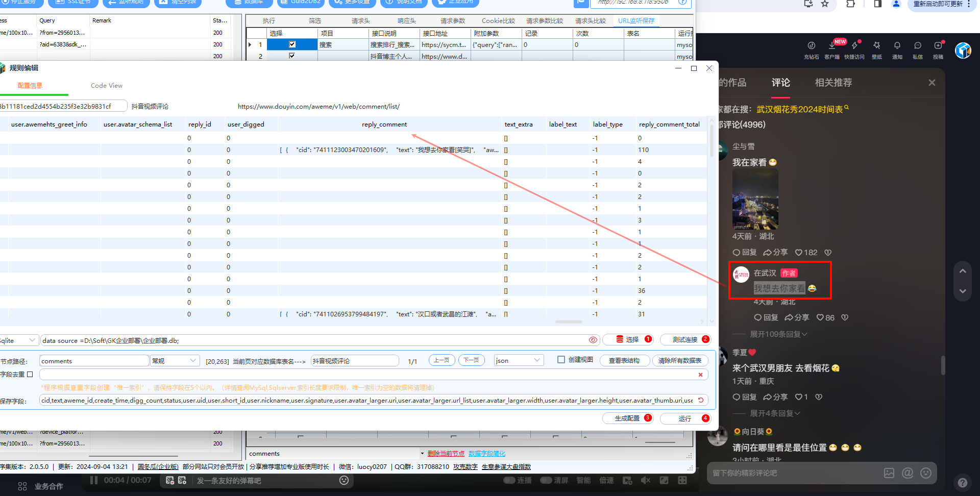Click the 投稿 upload icon

(938, 45)
